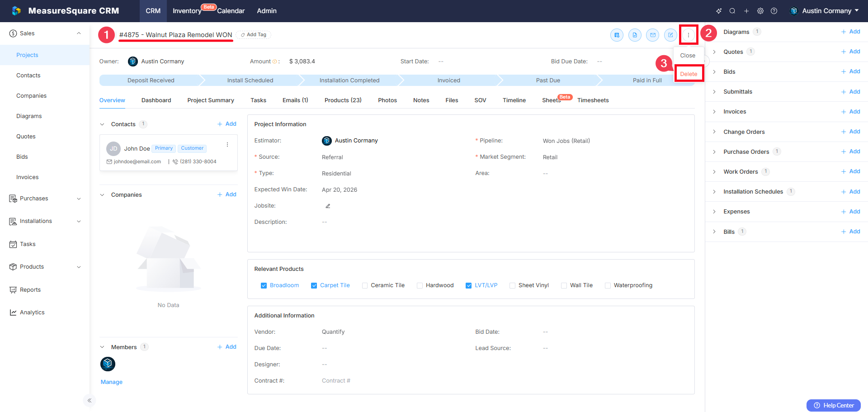868x412 pixels.
Task: Expand the Quotes section
Action: tap(714, 52)
